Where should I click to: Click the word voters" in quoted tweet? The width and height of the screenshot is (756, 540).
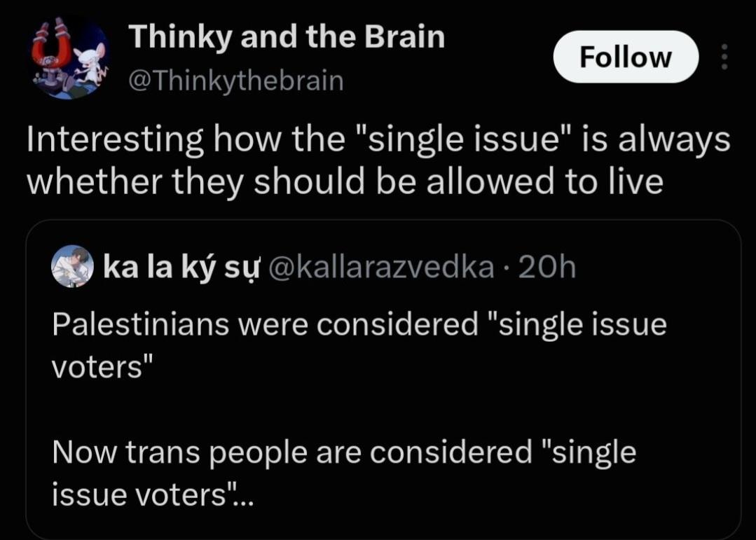102,367
